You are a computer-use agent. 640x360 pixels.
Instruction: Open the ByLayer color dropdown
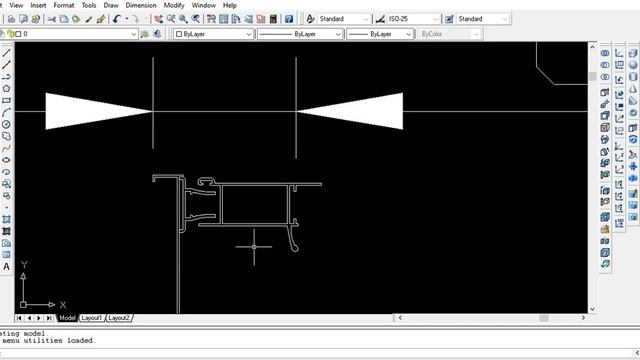[x=249, y=34]
